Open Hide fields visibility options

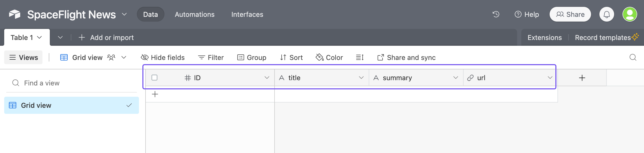(x=163, y=57)
